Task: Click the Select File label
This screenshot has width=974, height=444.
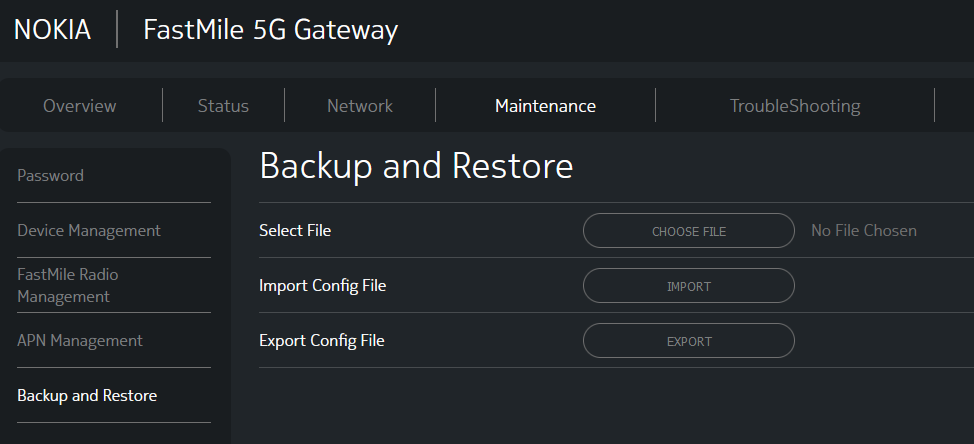Action: 295,231
